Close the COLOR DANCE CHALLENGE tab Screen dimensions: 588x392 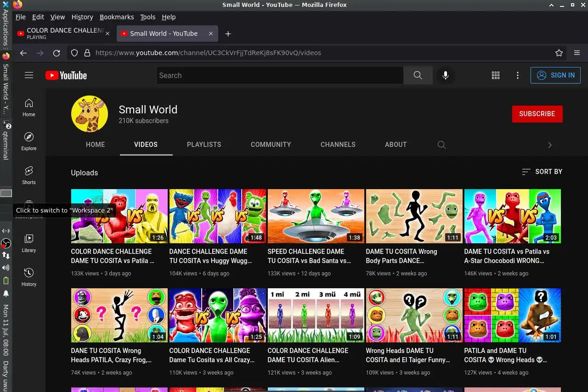(107, 34)
